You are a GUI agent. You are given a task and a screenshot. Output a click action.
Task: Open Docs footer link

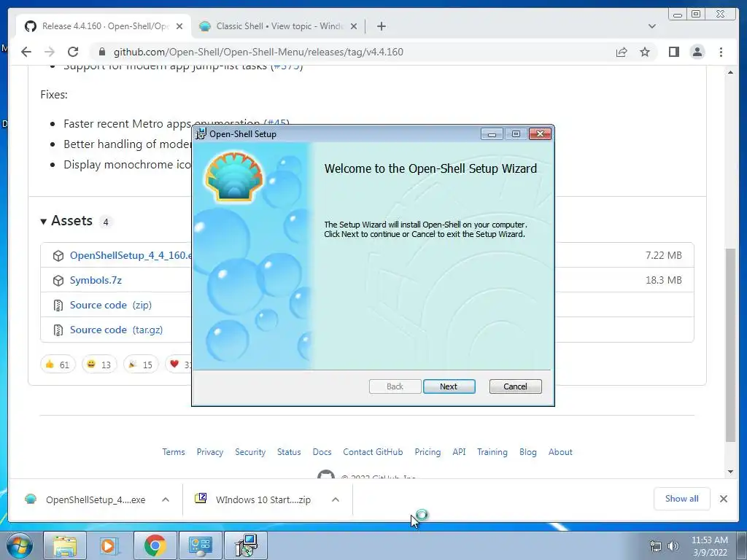(322, 452)
